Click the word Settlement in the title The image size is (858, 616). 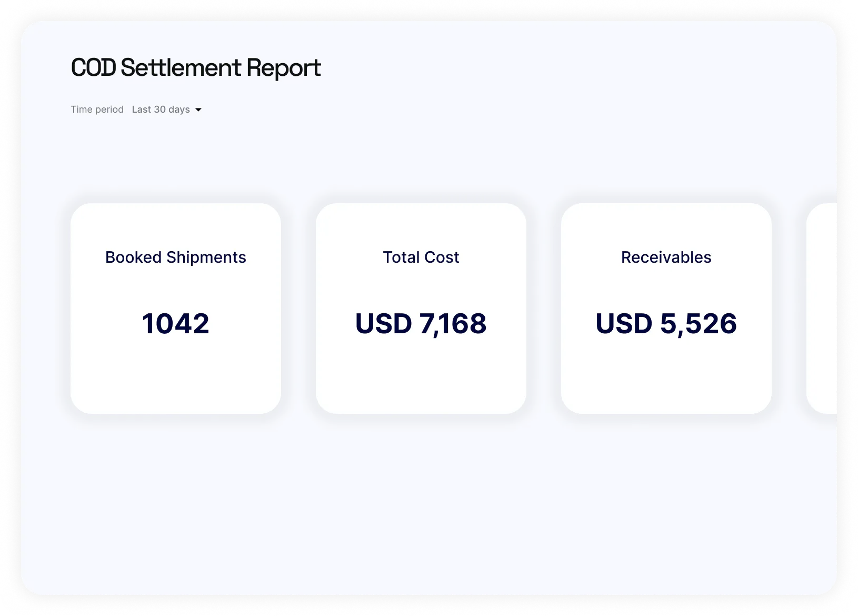point(181,68)
